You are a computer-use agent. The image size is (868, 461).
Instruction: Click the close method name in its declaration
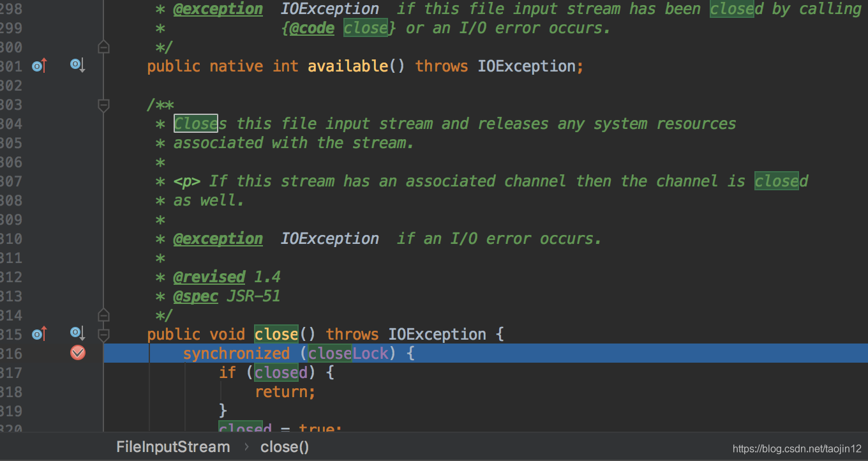[276, 335]
